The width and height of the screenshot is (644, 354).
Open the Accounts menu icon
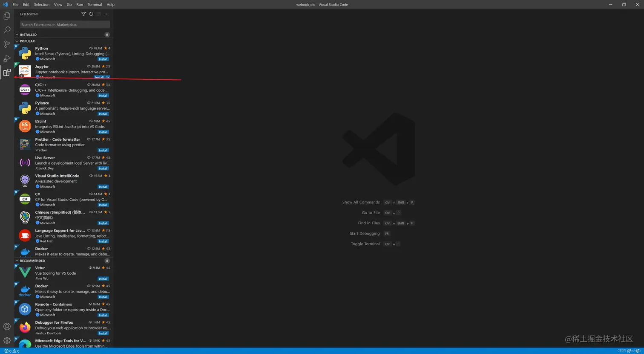tap(7, 327)
